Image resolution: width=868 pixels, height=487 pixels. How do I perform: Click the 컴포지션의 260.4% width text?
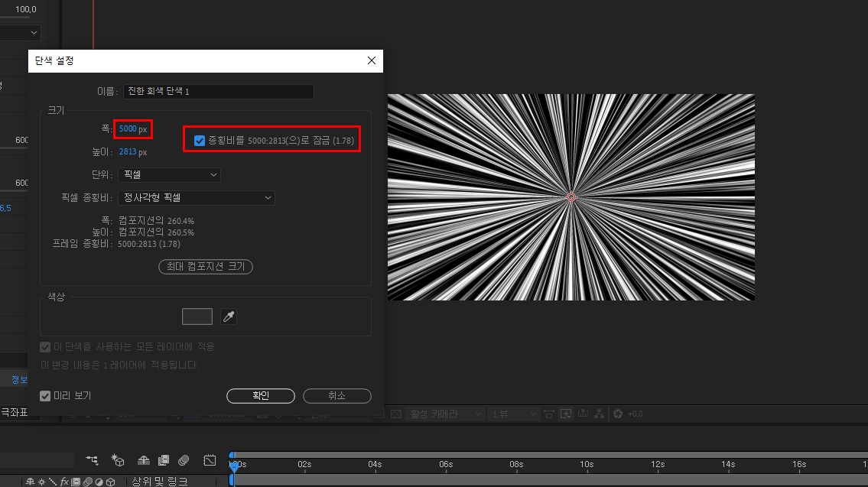click(x=157, y=221)
